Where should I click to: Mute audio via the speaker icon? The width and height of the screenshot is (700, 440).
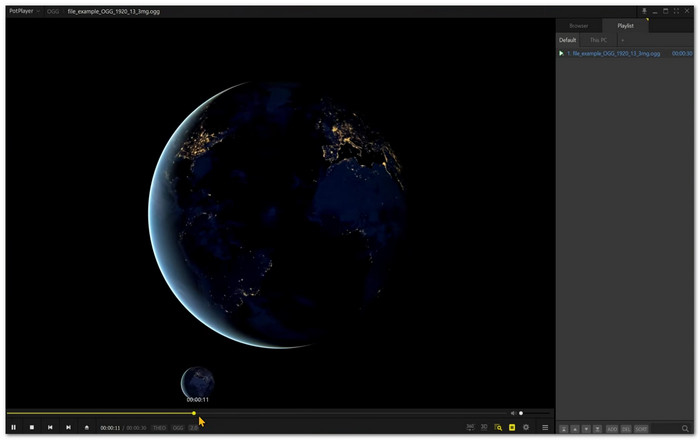pos(513,413)
